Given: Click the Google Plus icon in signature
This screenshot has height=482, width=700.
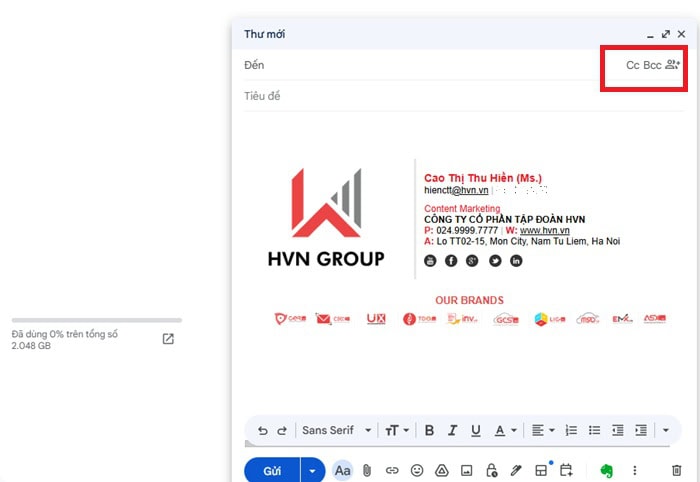Looking at the screenshot, I should [x=472, y=261].
